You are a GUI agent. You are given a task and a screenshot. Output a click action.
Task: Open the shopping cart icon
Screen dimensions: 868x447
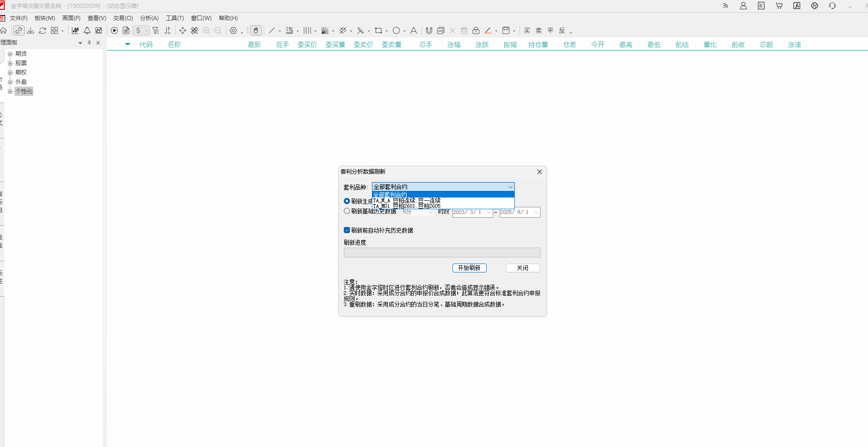pyautogui.click(x=779, y=6)
